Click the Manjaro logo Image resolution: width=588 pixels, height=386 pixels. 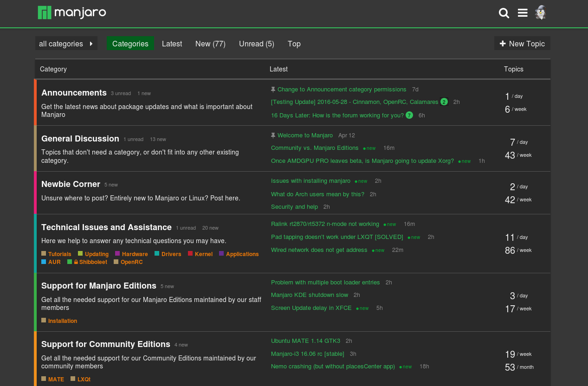pos(71,13)
